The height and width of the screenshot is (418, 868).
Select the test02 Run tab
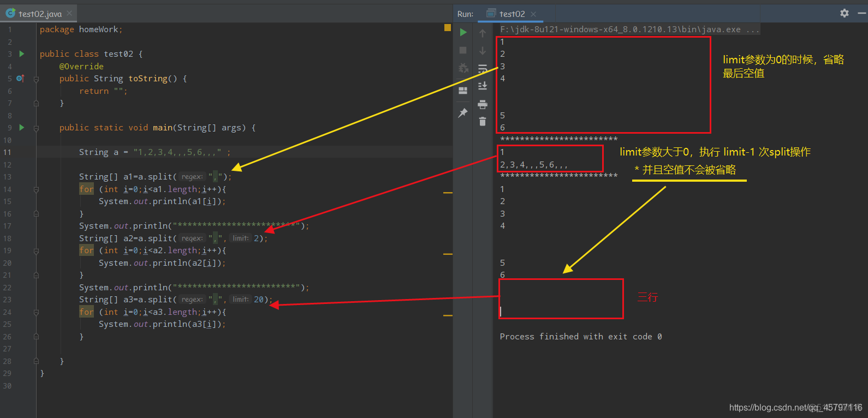point(512,14)
